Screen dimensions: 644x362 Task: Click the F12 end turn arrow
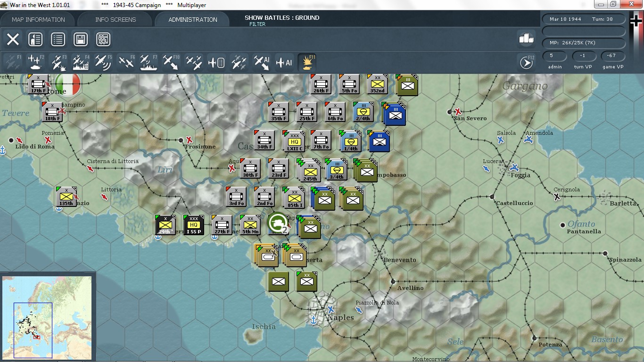click(526, 62)
